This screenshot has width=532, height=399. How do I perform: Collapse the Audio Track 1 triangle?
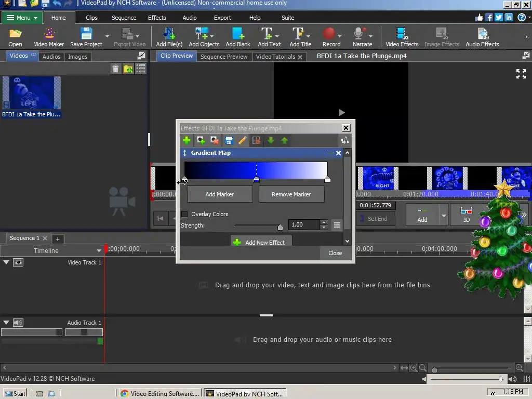6,323
